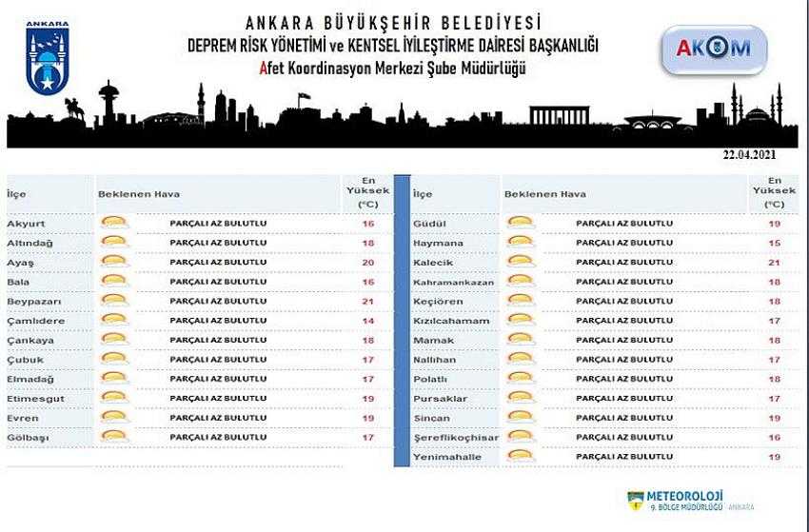This screenshot has height=532, width=809.
Task: Click the Altındağ district name
Action: [30, 243]
